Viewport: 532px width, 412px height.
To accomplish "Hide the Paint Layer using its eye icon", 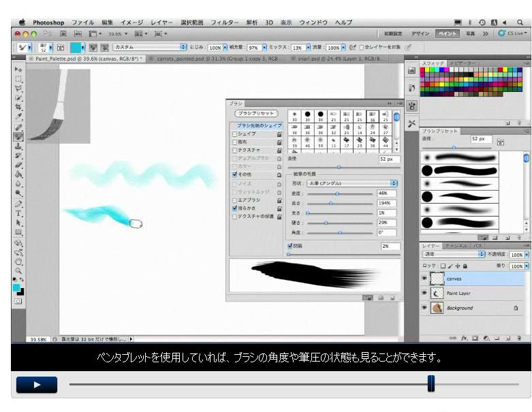I will tap(425, 293).
